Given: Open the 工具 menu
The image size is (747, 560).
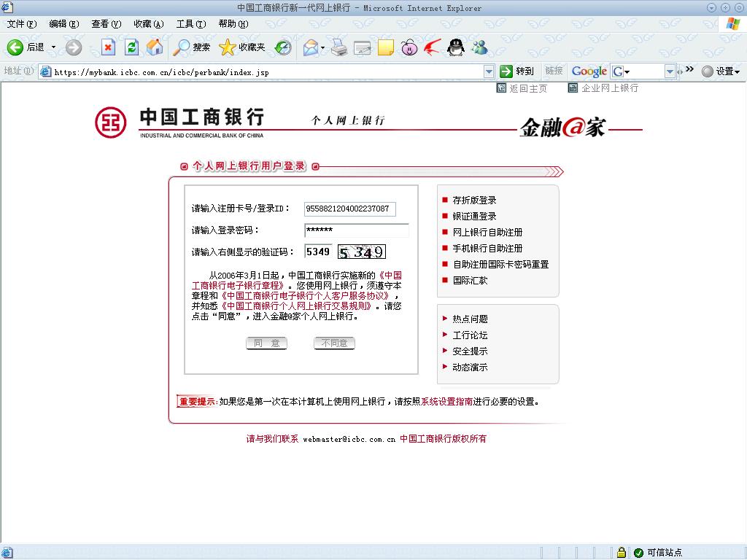Looking at the screenshot, I should pos(191,24).
